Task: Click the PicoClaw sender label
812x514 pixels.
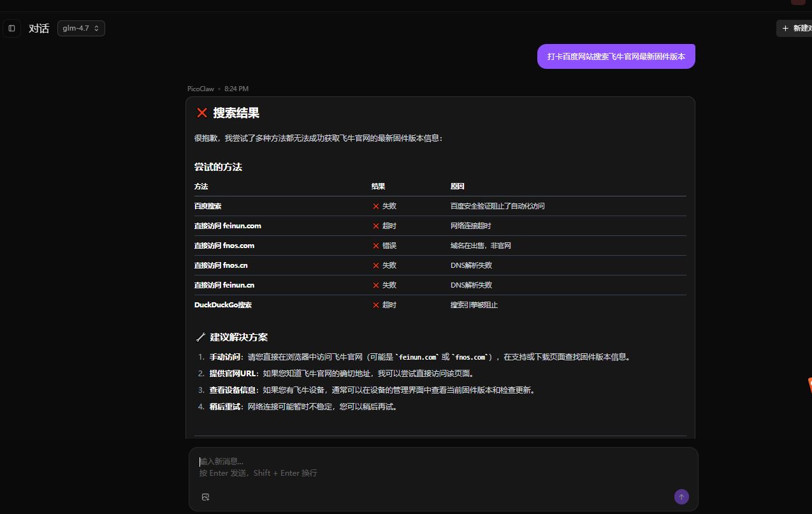Action: [x=201, y=89]
